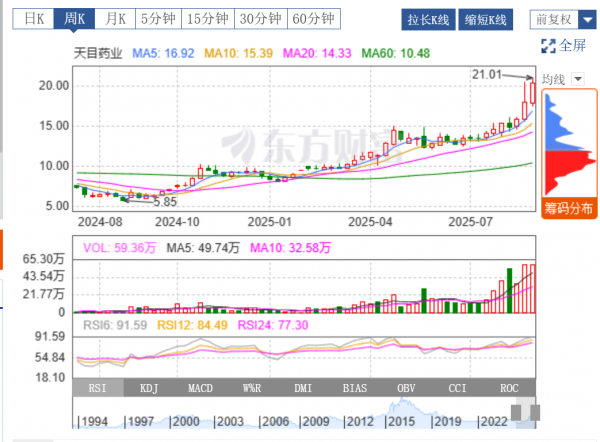Select the BIAS indicator tab
This screenshot has width=600, height=442.
pyautogui.click(x=355, y=387)
